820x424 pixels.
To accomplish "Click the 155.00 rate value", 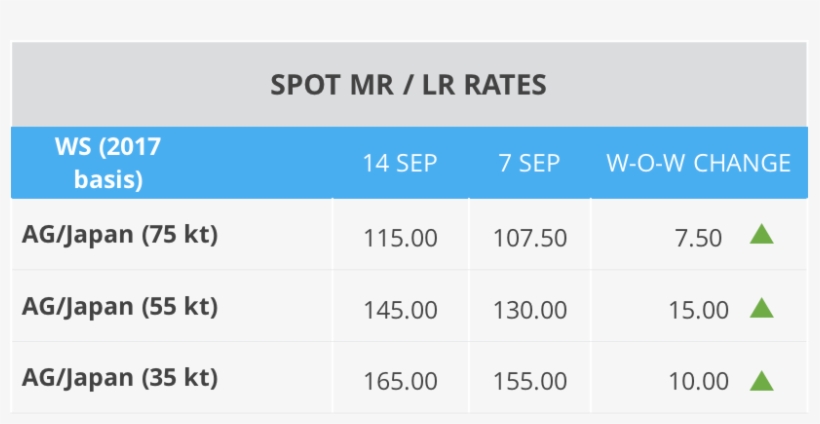I will pyautogui.click(x=530, y=382).
